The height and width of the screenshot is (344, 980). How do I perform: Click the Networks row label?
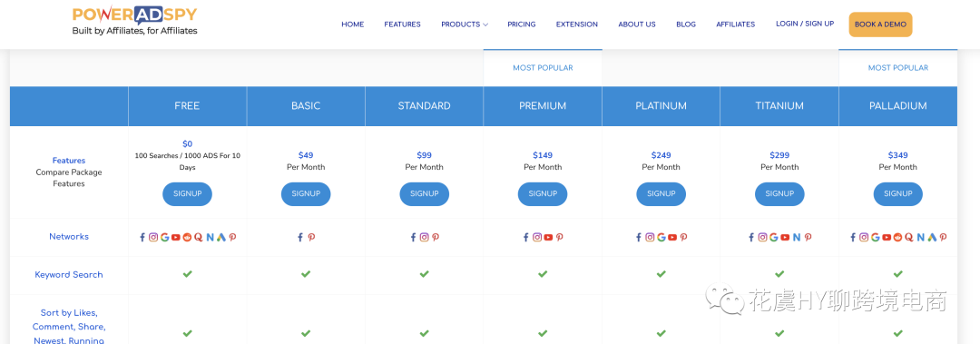point(69,236)
